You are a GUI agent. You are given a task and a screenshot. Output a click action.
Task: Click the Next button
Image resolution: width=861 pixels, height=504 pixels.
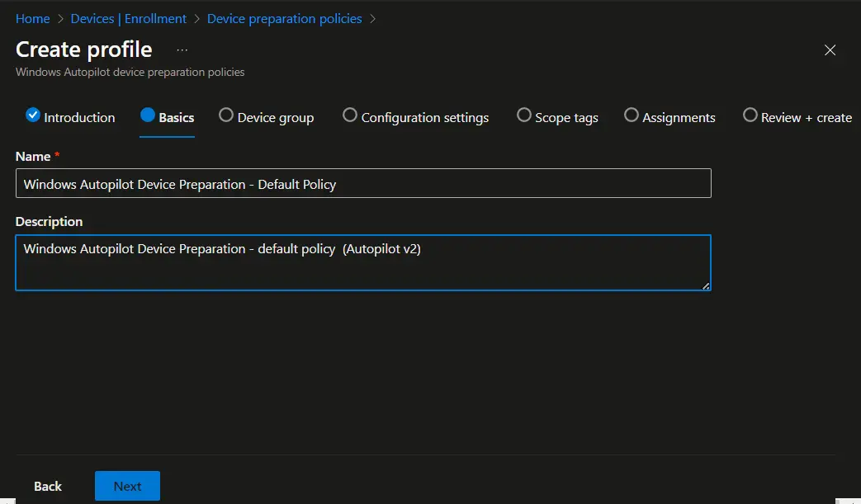click(127, 486)
